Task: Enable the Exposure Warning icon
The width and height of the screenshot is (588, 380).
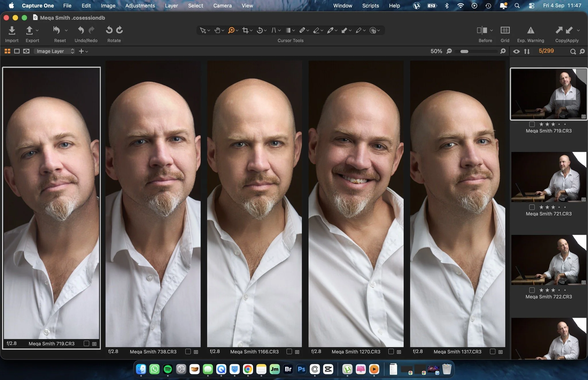Action: (531, 30)
